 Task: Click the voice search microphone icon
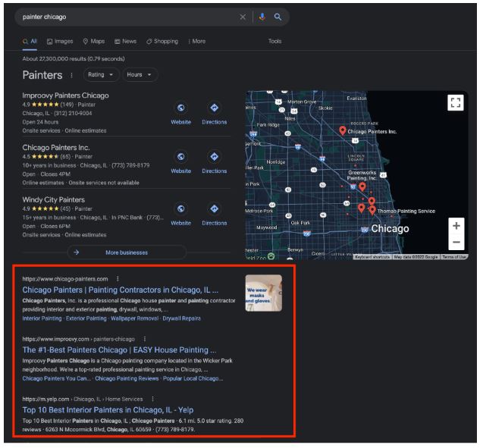(x=263, y=17)
